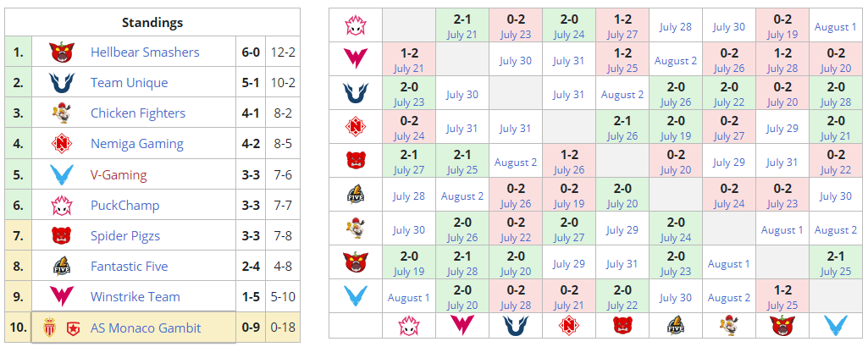Click AS Monaco crest in Standings row ten
Viewport: 868px width, 347px height.
(x=50, y=328)
